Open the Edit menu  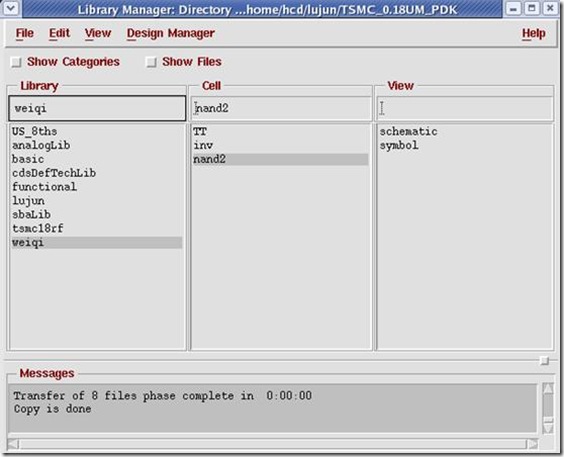click(x=59, y=33)
